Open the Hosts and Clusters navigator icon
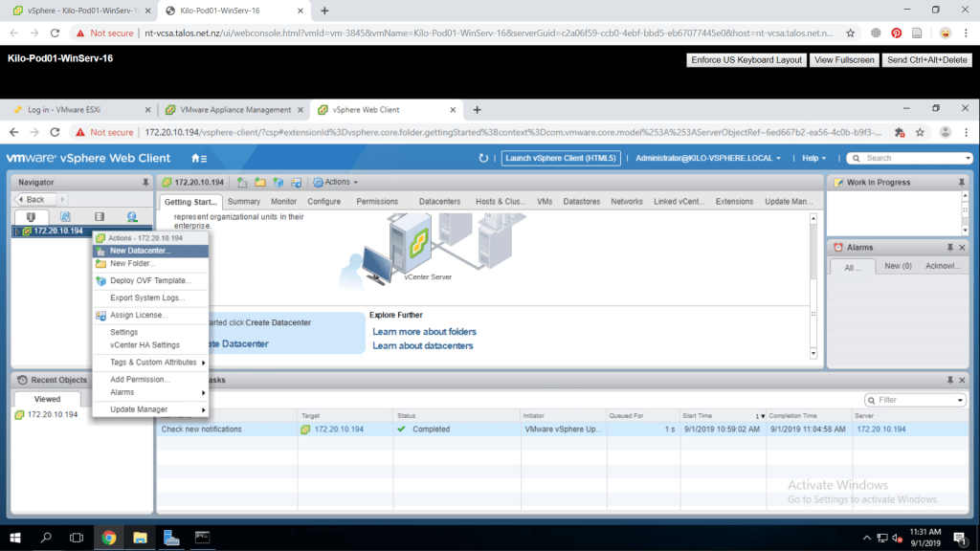 tap(31, 217)
